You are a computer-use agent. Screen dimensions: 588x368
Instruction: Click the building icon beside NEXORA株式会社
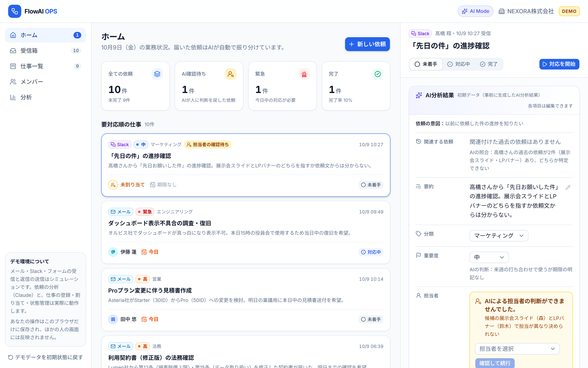click(x=501, y=11)
